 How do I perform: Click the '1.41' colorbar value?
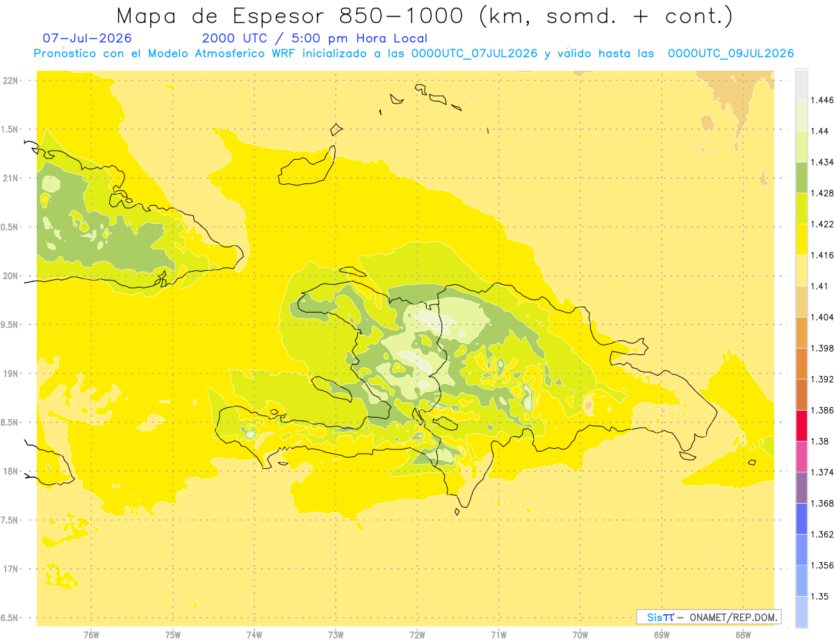[x=819, y=286]
